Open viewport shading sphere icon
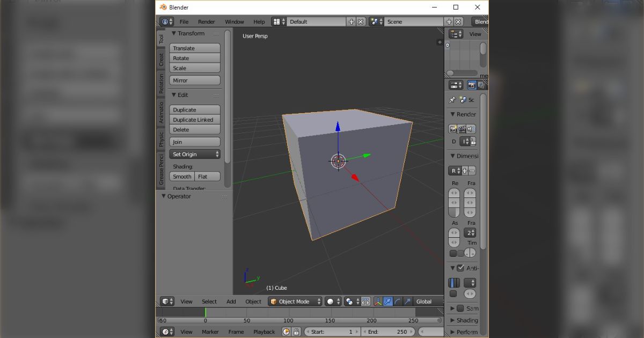 331,301
